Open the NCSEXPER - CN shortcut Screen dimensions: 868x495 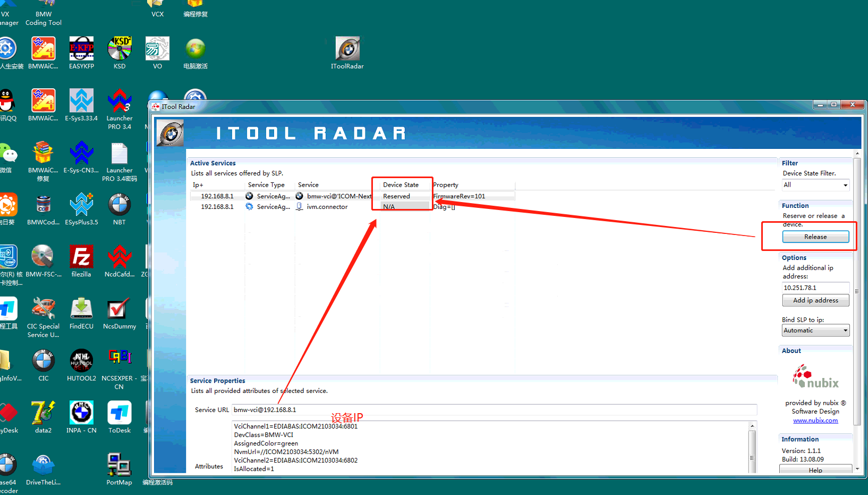[120, 370]
